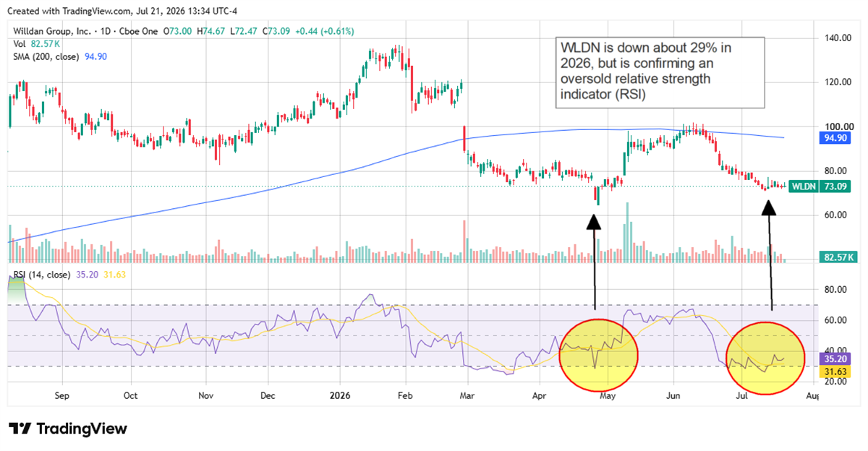Click the Sep label on time axis

tap(61, 396)
